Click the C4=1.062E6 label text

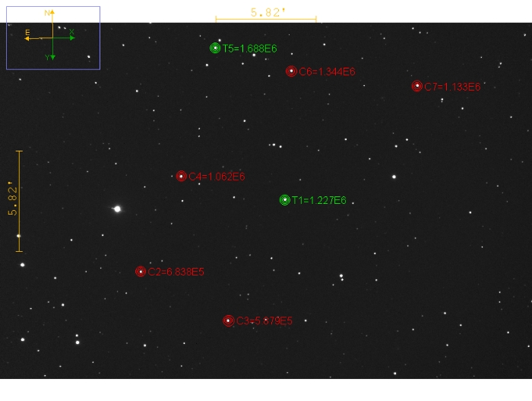click(x=217, y=177)
